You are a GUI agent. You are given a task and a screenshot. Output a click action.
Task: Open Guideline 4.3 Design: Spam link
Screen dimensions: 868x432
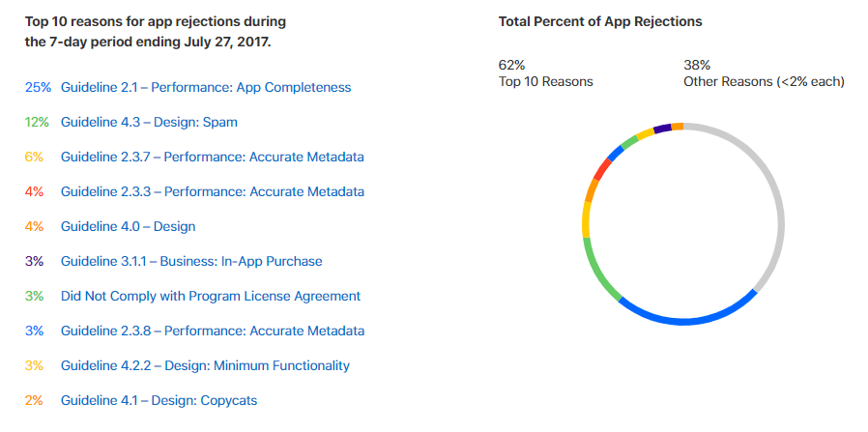(x=149, y=122)
